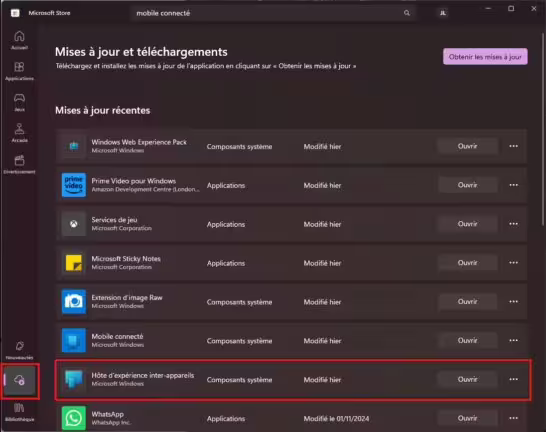Select the Prime Video pour Windows title

(133, 181)
